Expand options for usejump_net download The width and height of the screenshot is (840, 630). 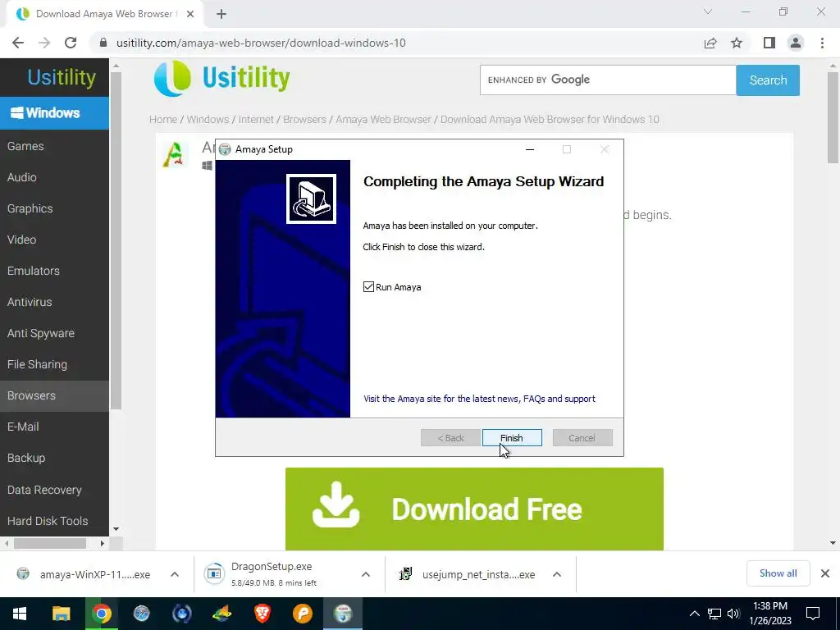click(557, 574)
